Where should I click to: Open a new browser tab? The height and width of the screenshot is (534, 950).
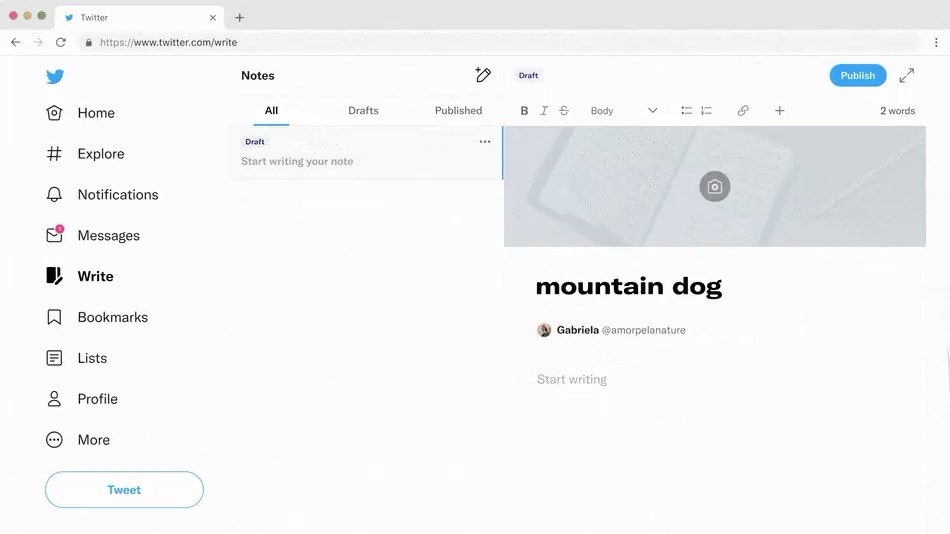pyautogui.click(x=239, y=18)
